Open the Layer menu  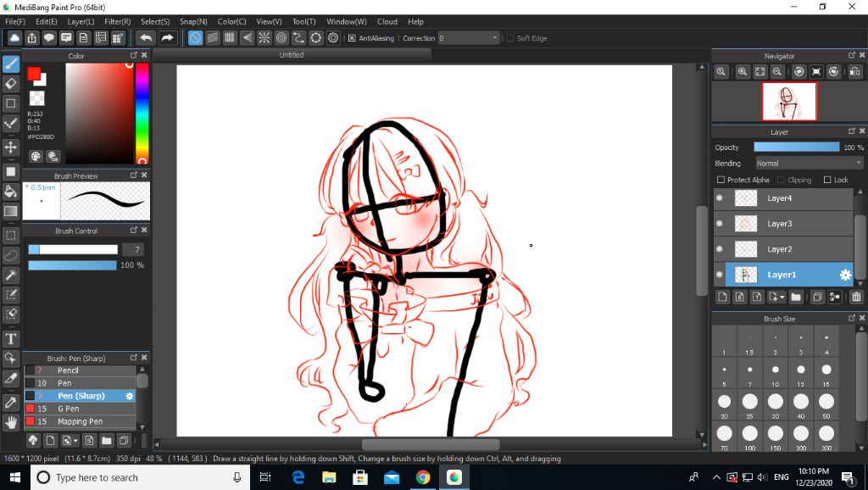coord(81,21)
